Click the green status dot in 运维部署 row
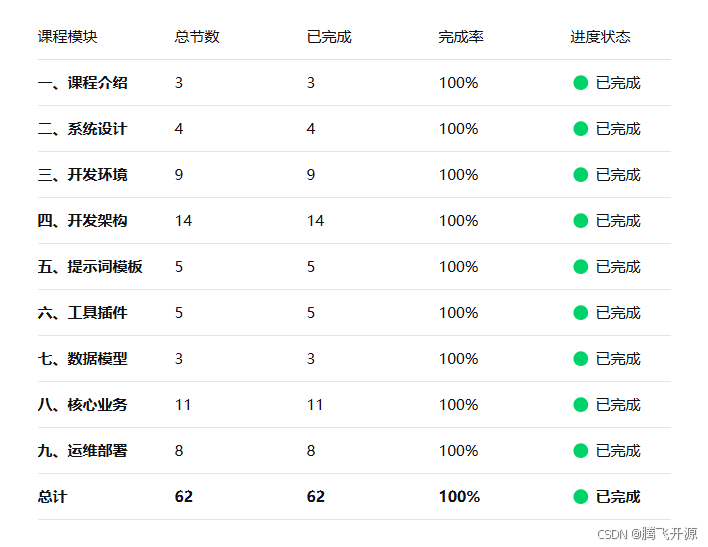 [580, 450]
